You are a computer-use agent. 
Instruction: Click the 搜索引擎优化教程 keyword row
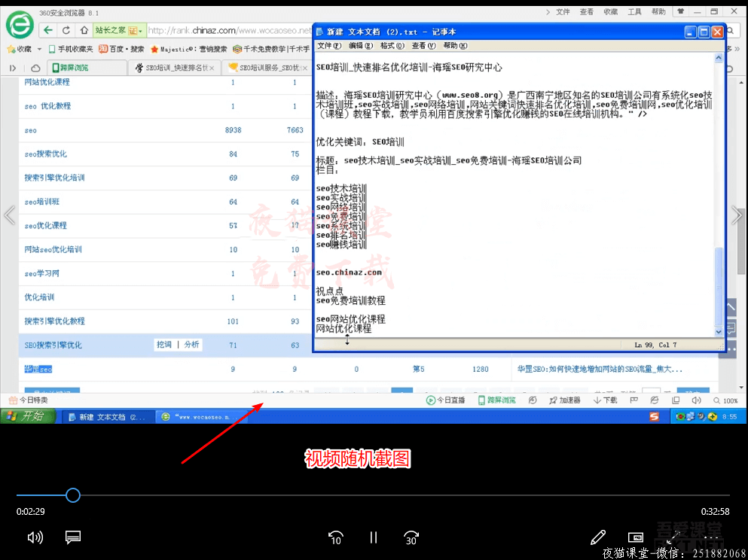click(x=54, y=321)
